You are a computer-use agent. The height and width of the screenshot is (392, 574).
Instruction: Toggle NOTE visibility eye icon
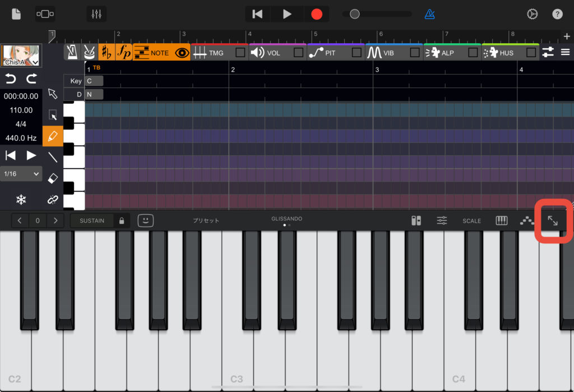[182, 53]
